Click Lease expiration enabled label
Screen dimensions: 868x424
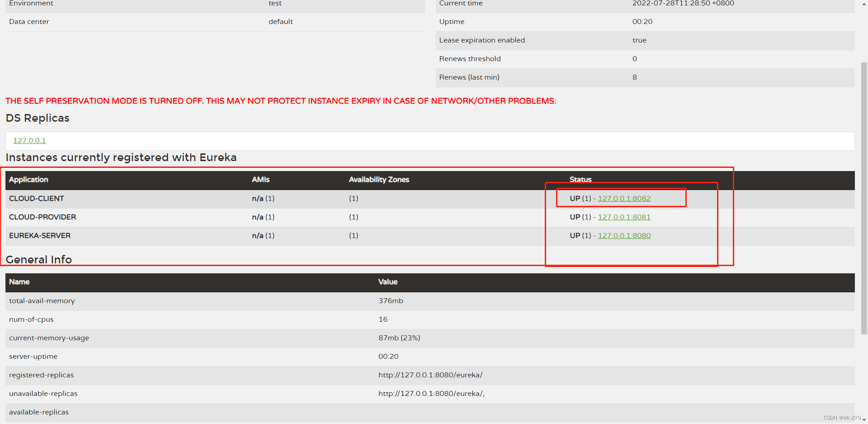[x=482, y=40]
